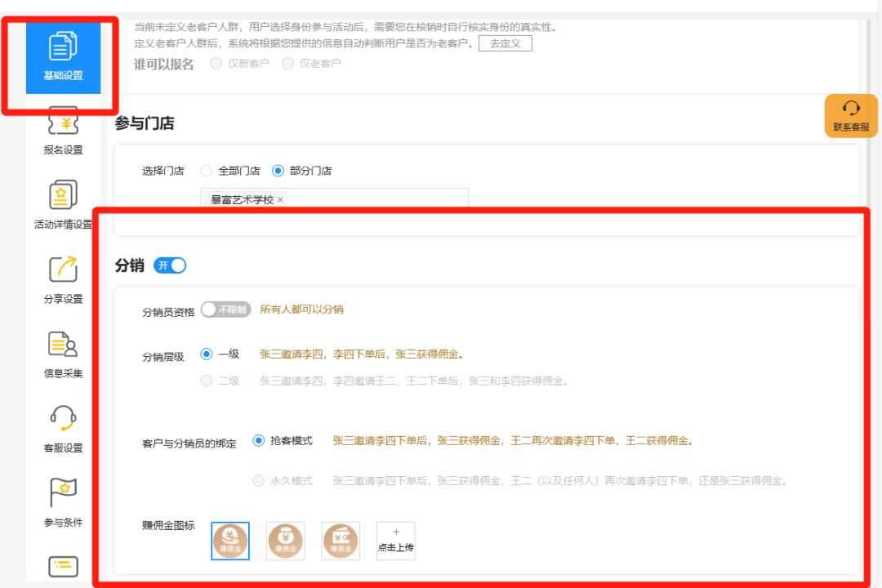Viewport: 882px width, 588px height.
Task: Click the 去定义 button
Action: 505,42
